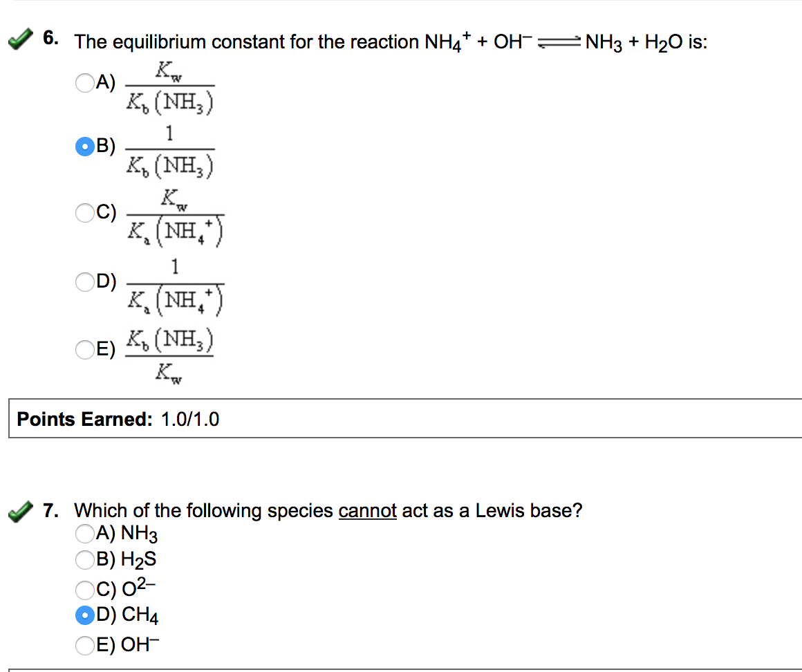
Task: Click the green checkmark beside question 7
Action: tap(19, 510)
